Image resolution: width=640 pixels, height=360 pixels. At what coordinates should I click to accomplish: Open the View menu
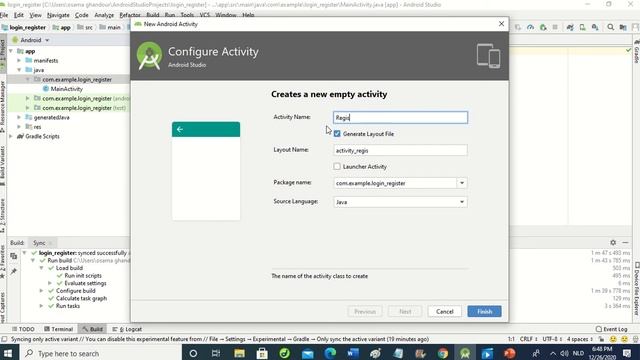(x=35, y=15)
